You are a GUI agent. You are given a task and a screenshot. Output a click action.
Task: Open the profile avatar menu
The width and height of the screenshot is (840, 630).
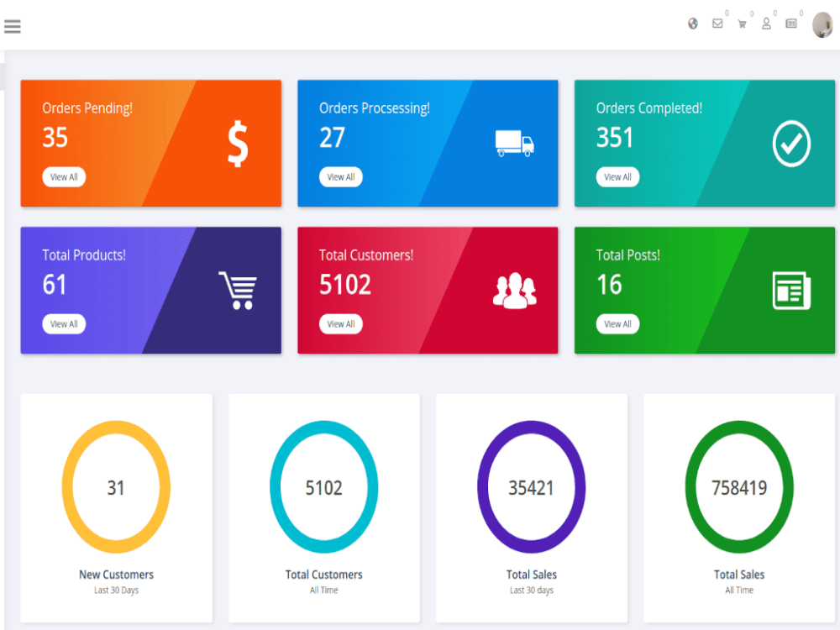coord(822,24)
